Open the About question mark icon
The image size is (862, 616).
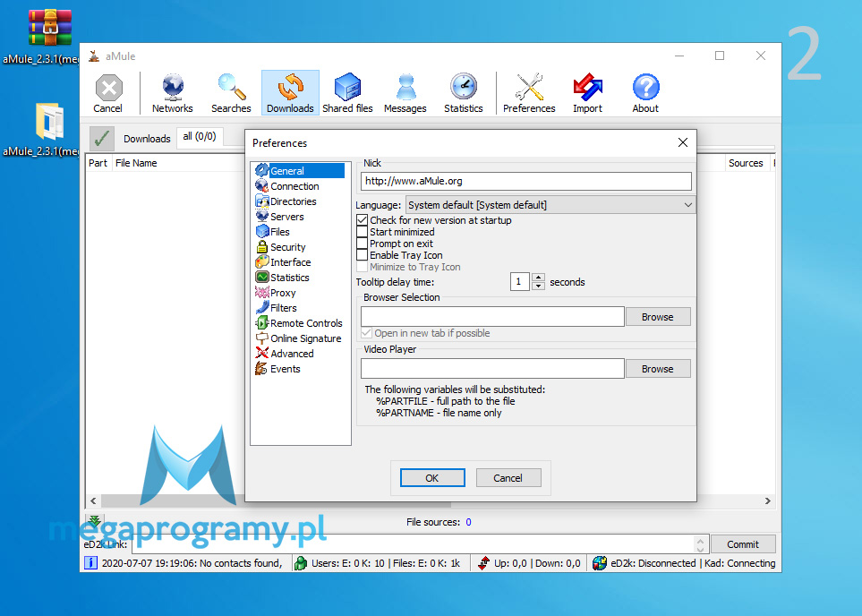pos(645,93)
